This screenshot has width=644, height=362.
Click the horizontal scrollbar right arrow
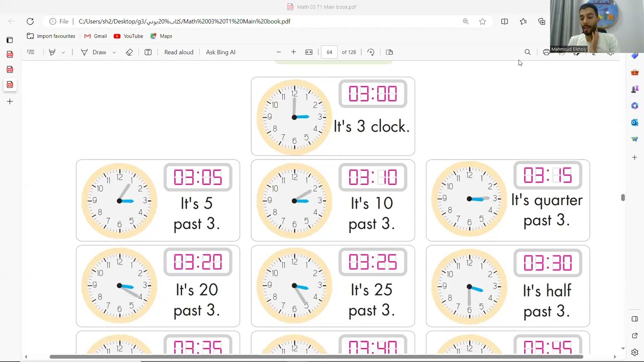pos(614,357)
